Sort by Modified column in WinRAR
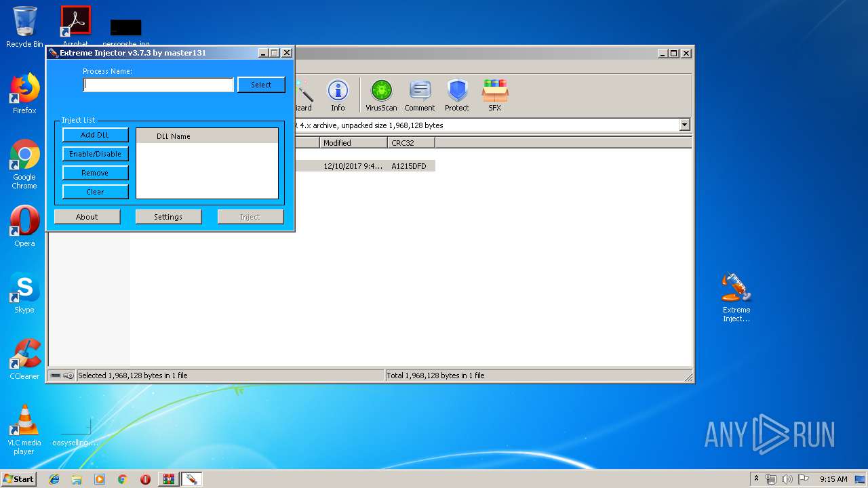 tap(353, 142)
